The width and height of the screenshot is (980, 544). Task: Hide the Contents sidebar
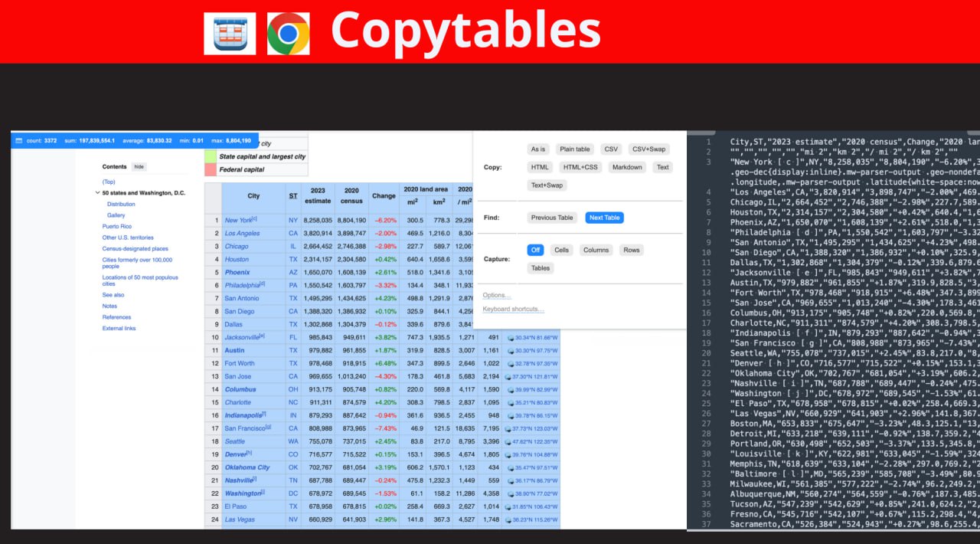click(x=139, y=166)
